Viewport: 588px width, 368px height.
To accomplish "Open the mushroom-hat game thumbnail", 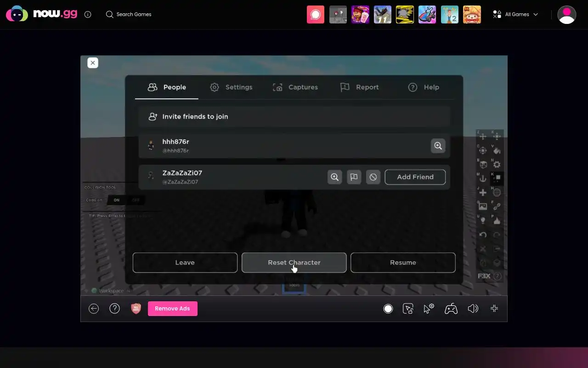I will click(472, 14).
